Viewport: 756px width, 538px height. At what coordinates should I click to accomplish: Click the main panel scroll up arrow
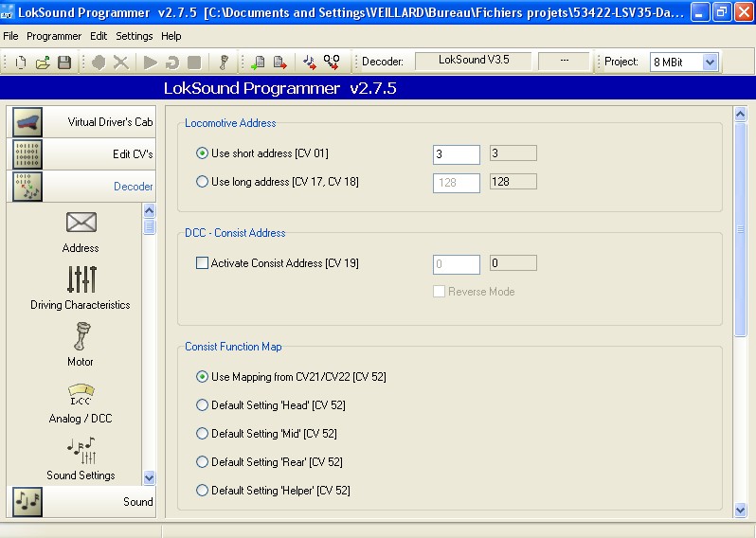(x=741, y=115)
